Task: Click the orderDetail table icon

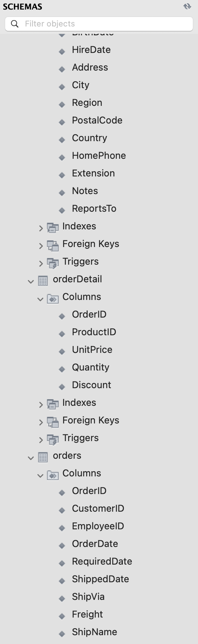Action: 43,281
